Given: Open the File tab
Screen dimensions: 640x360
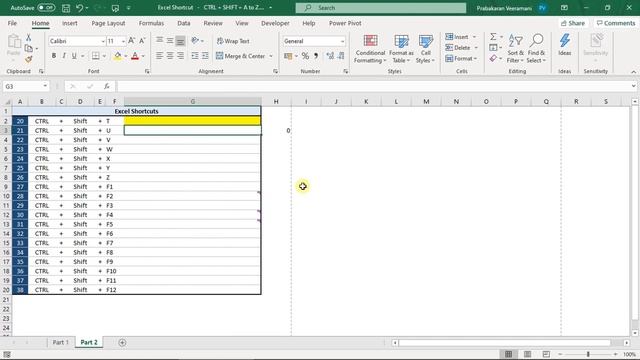Looking at the screenshot, I should click(x=12, y=23).
